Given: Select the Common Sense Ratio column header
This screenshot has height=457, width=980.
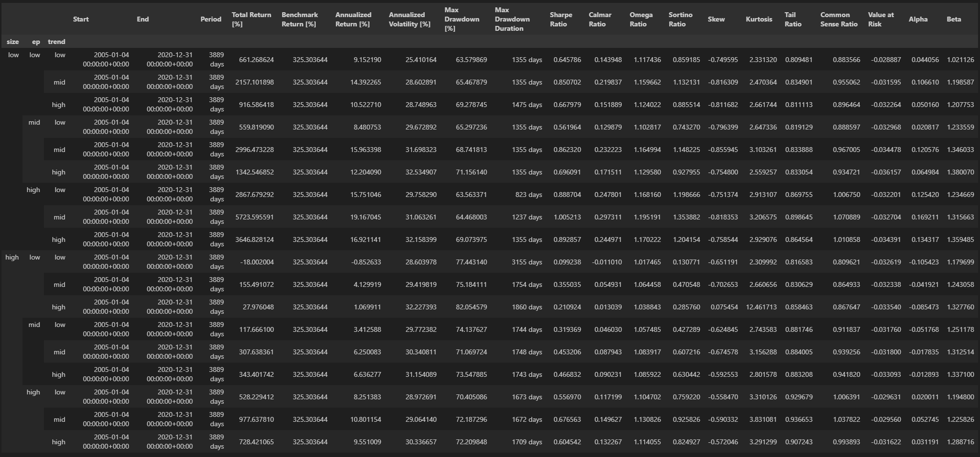Looking at the screenshot, I should tap(839, 19).
